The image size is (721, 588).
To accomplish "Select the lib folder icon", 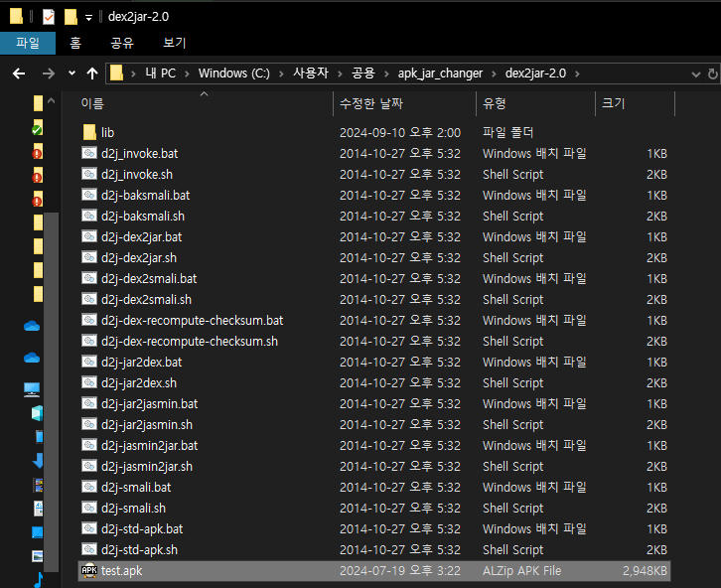I will tap(89, 132).
